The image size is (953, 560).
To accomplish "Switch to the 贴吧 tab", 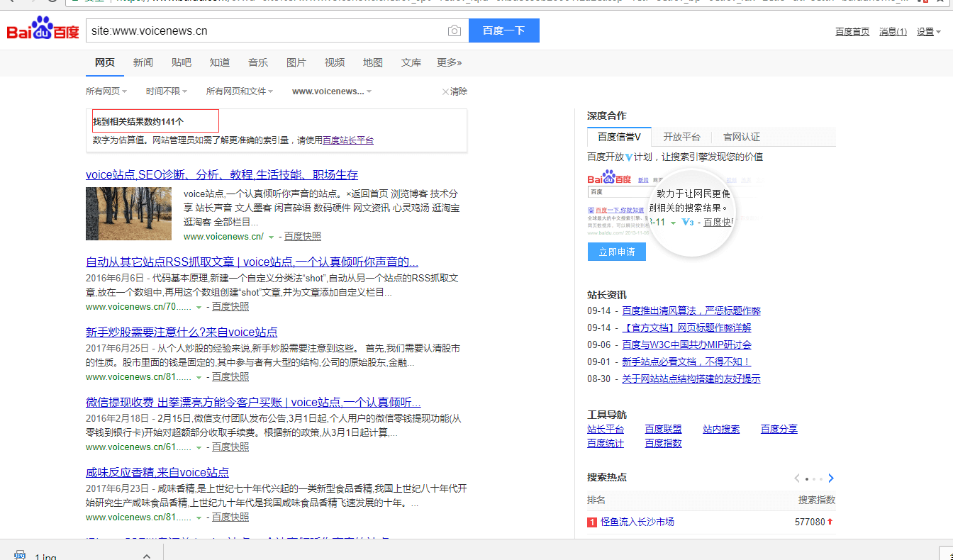I will [182, 62].
